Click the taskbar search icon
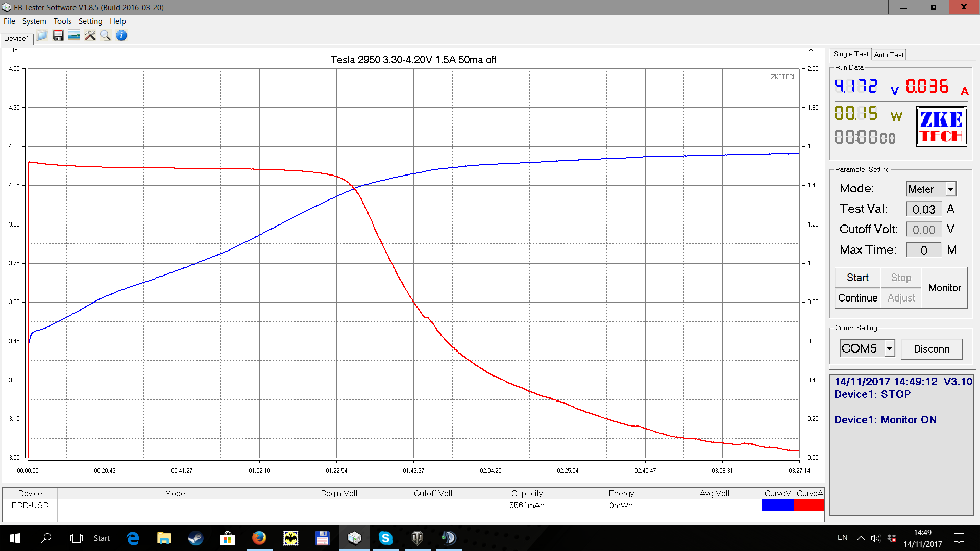The image size is (980, 551). (x=46, y=538)
